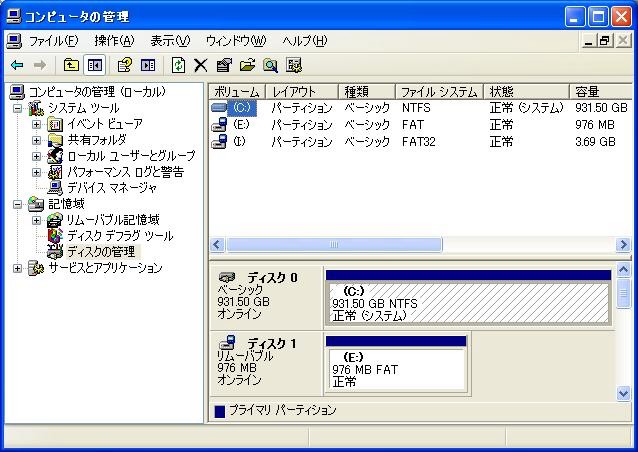Select イベント ビューア in the tree

pyautogui.click(x=105, y=124)
